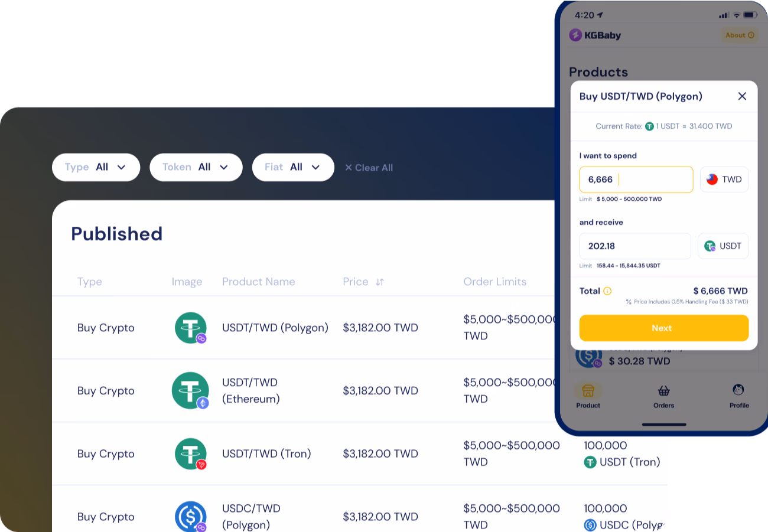This screenshot has height=532, width=768.
Task: Switch to the Orders tab
Action: pyautogui.click(x=663, y=396)
